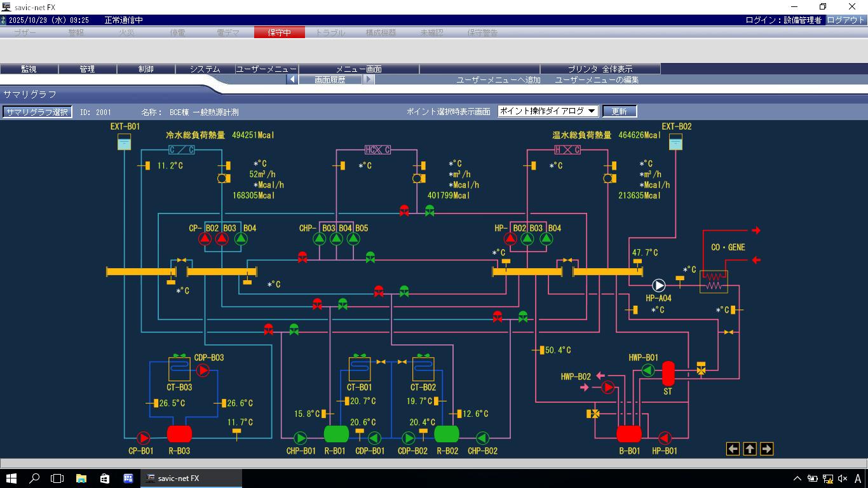This screenshot has height=488, width=868.
Task: Click the horizontal scrollbar below the graphic
Action: tap(434, 463)
